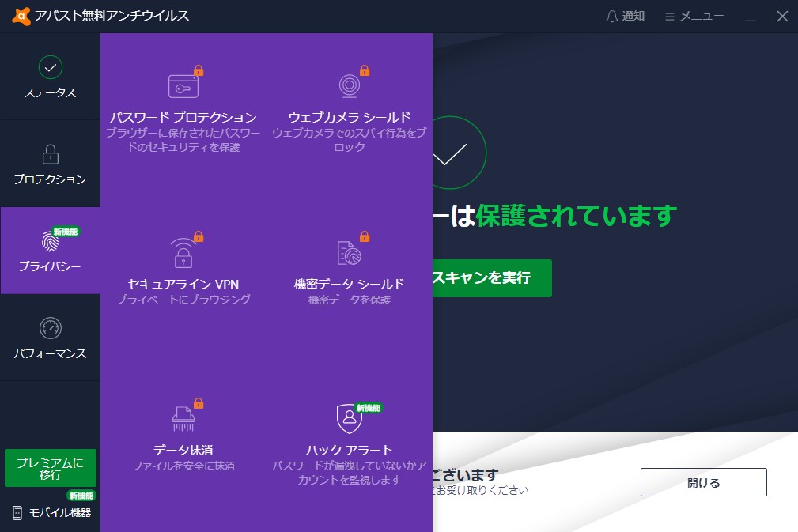Select プレミアムに移行 upgrade option
Screen dimensions: 798x532
coord(50,468)
